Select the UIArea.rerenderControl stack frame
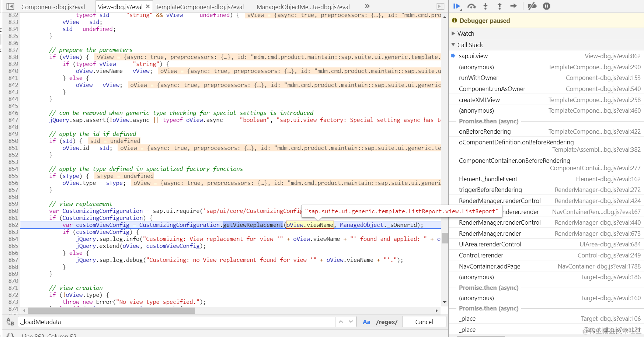Image resolution: width=644 pixels, height=337 pixels. [546, 244]
